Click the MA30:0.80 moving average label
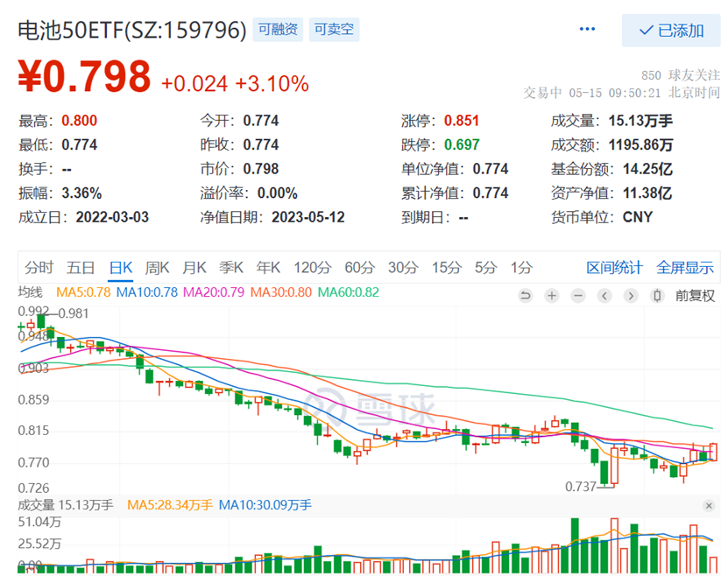Viewport: 728px width, 576px height. (x=281, y=292)
